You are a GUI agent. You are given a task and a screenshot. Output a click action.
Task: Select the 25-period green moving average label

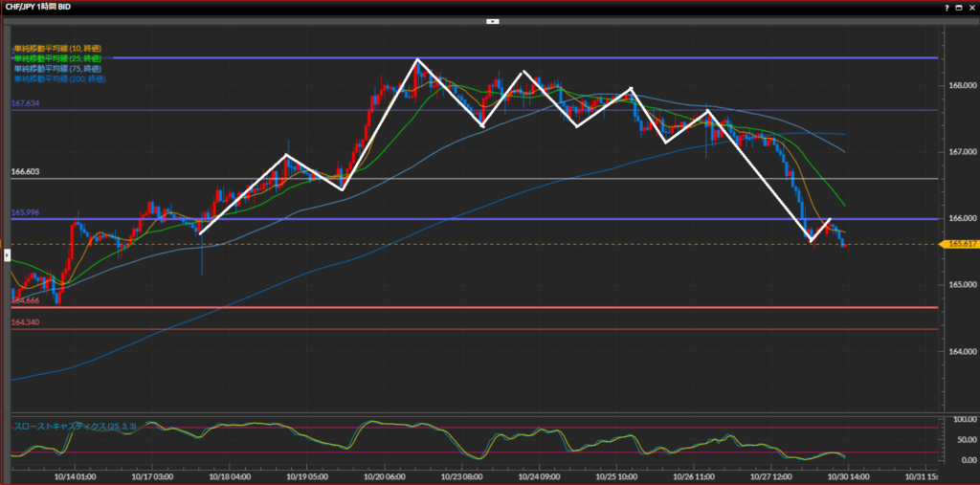click(57, 58)
